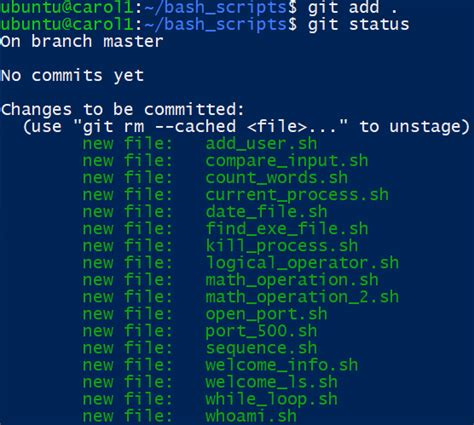Click the compare_input.sh filename
The image size is (474, 425).
click(287, 161)
